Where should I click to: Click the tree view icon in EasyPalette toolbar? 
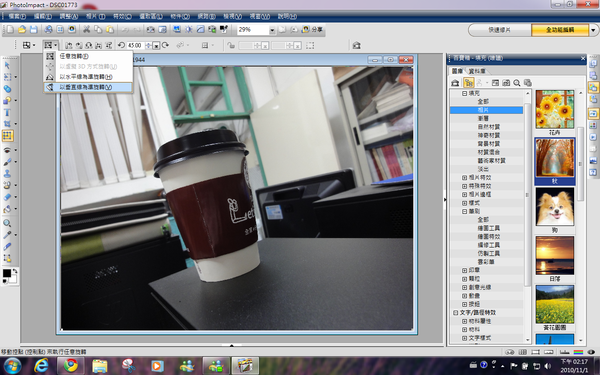(x=468, y=83)
